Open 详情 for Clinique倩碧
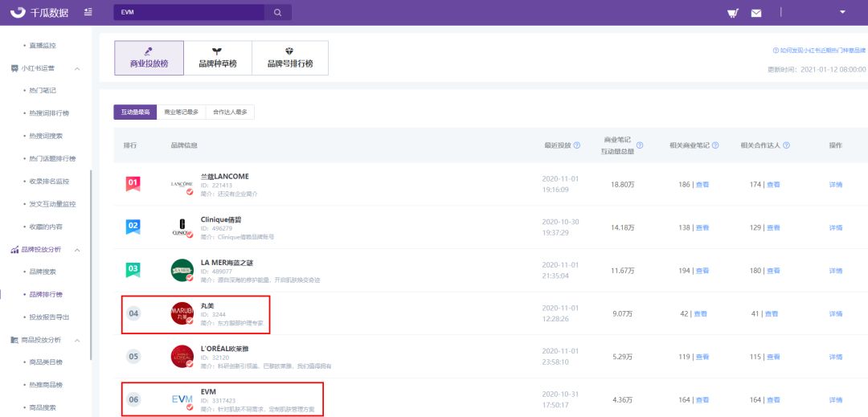Image resolution: width=868 pixels, height=417 pixels. [835, 228]
